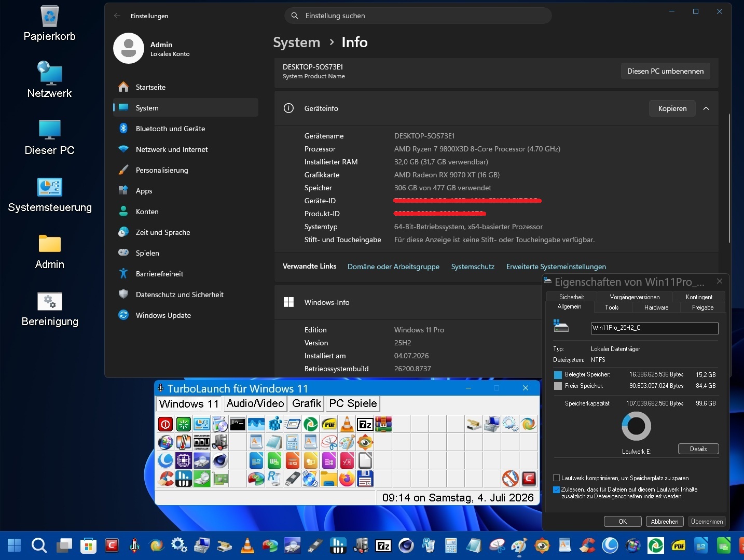
Task: Open Windows Update in Settings sidebar
Action: tap(186, 315)
